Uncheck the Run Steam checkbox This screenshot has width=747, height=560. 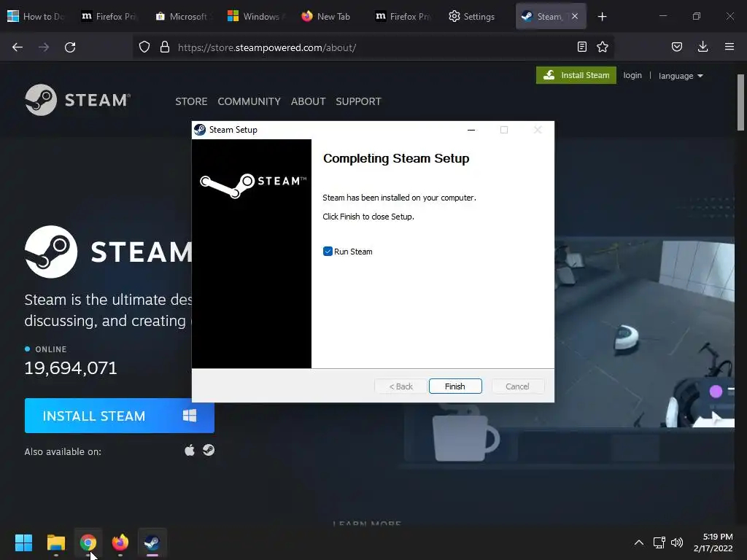[328, 252]
